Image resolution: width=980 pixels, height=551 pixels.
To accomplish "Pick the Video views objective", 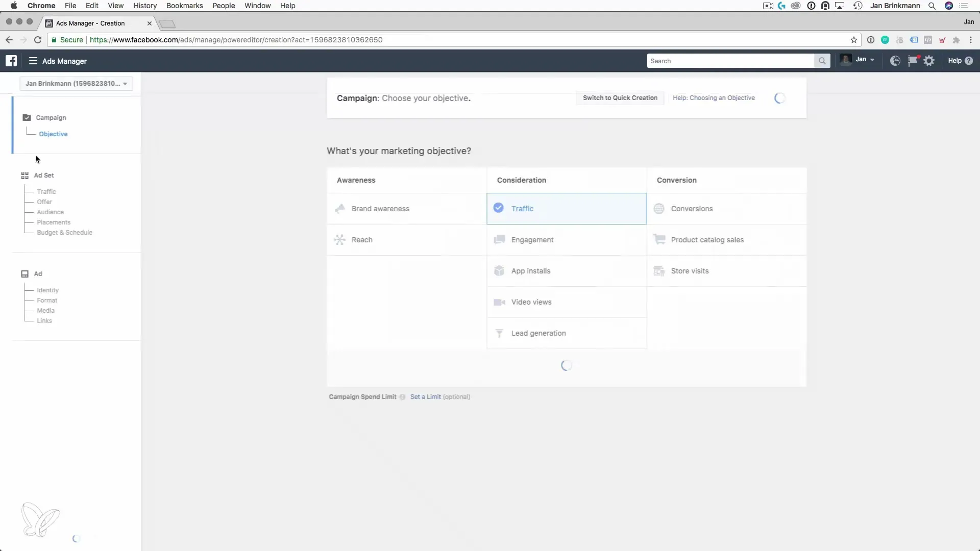I will [x=567, y=302].
